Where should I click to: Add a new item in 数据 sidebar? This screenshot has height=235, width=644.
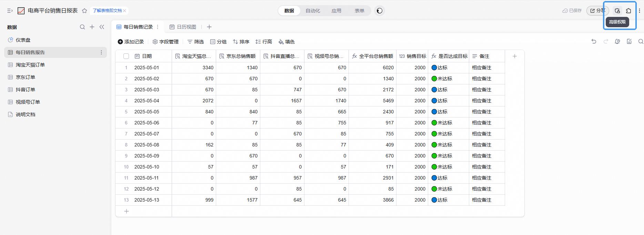click(92, 27)
